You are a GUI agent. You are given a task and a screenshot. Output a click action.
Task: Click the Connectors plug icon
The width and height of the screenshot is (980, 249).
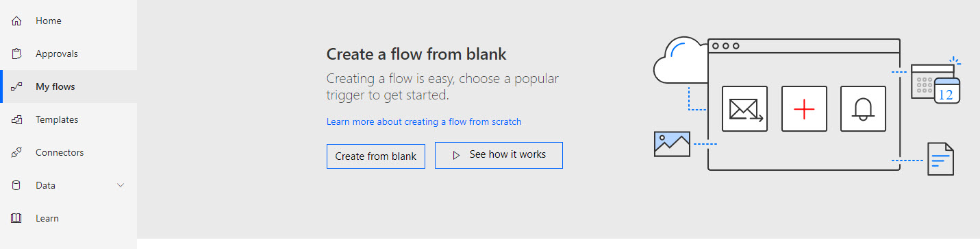click(17, 153)
